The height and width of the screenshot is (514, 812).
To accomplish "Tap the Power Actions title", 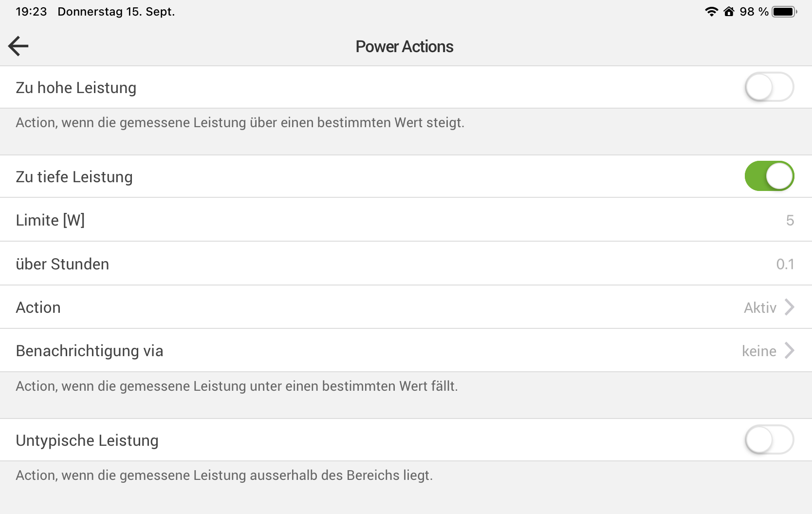I will pyautogui.click(x=404, y=47).
